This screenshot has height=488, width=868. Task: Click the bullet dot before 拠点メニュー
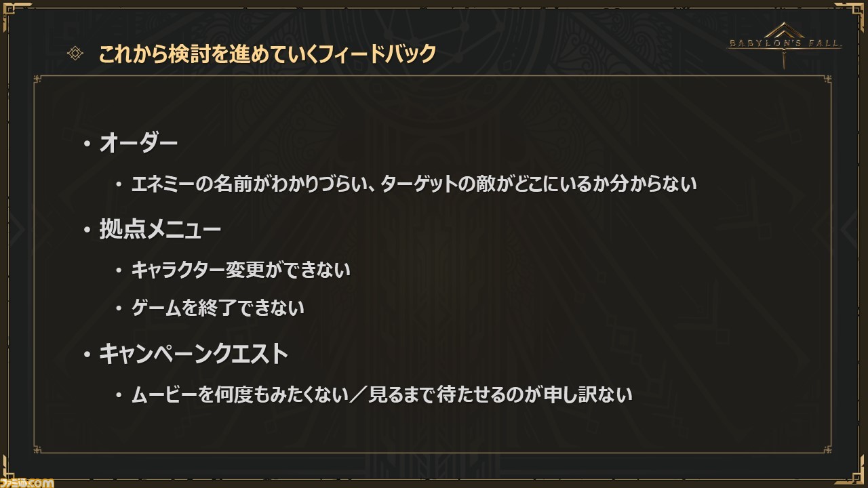[86, 230]
